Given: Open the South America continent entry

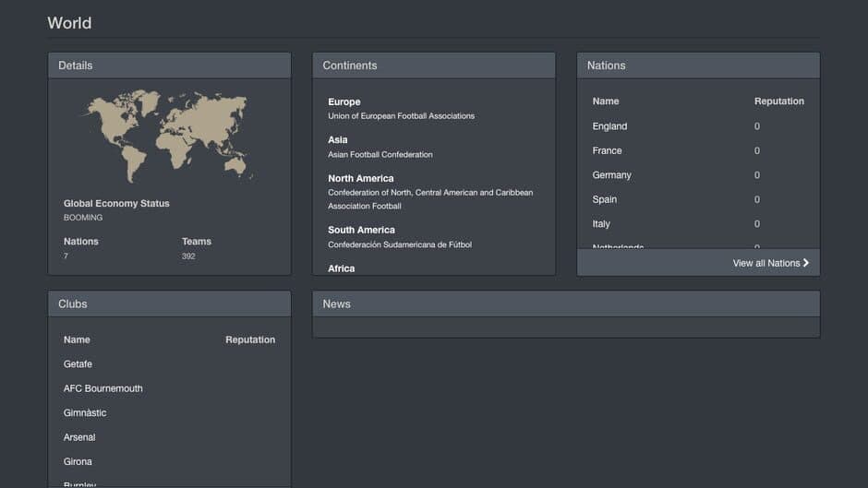Looking at the screenshot, I should [x=361, y=230].
